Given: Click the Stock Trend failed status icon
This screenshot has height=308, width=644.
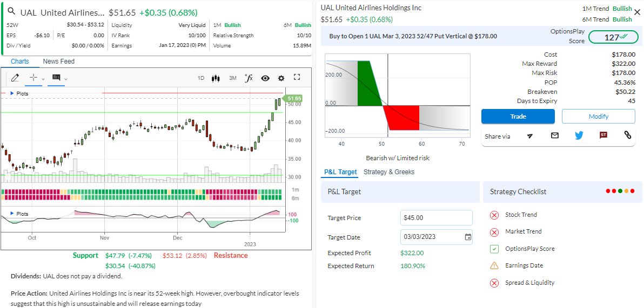Looking at the screenshot, I should (494, 215).
